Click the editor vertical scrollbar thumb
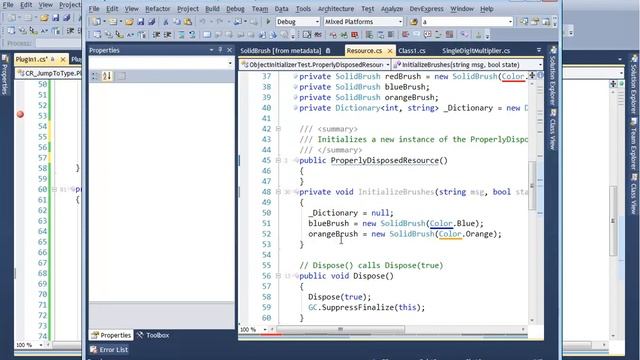 point(532,186)
